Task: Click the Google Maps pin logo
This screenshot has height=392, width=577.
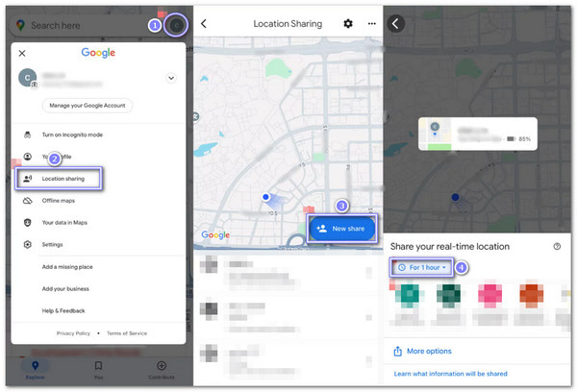Action: [x=20, y=25]
